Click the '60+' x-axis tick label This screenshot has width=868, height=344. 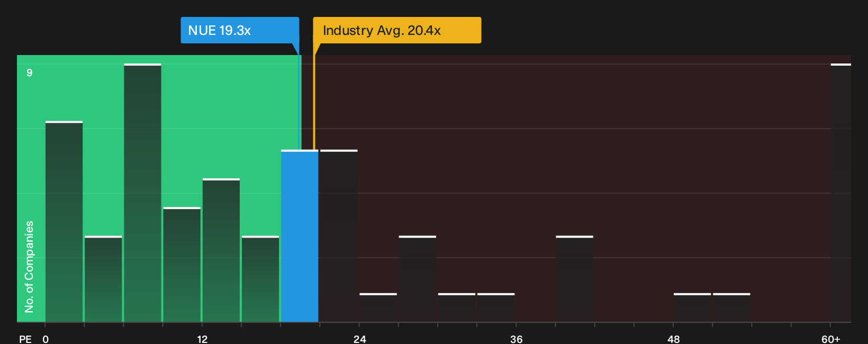(x=831, y=339)
